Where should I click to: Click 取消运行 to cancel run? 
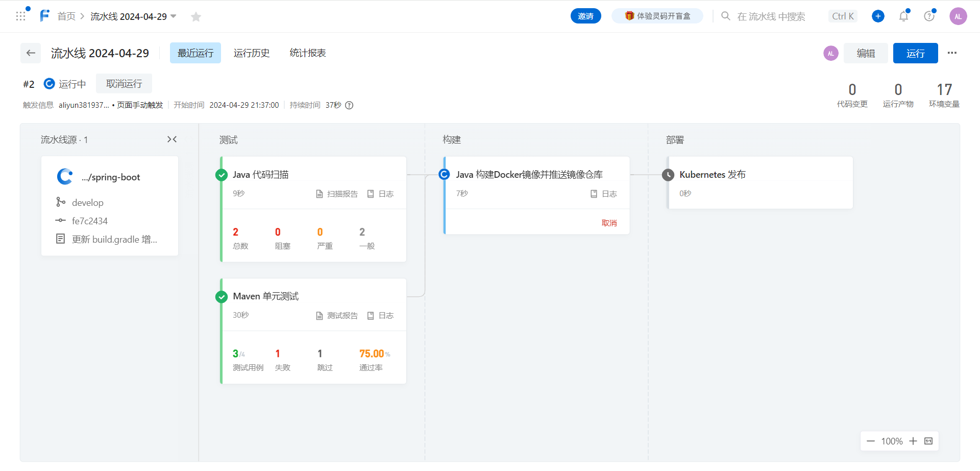[124, 84]
